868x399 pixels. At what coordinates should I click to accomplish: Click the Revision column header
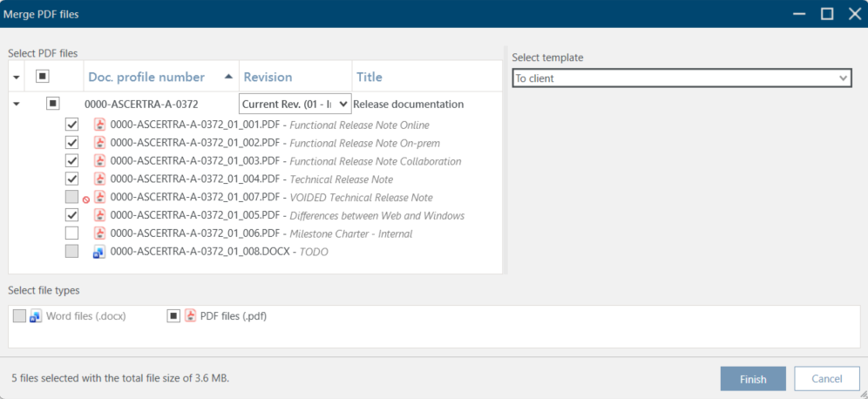click(268, 77)
